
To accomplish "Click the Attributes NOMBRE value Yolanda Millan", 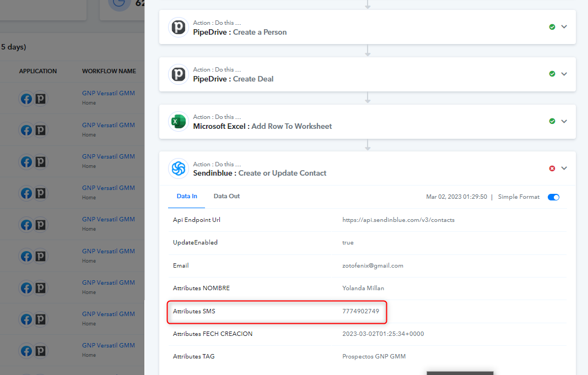I will click(363, 288).
